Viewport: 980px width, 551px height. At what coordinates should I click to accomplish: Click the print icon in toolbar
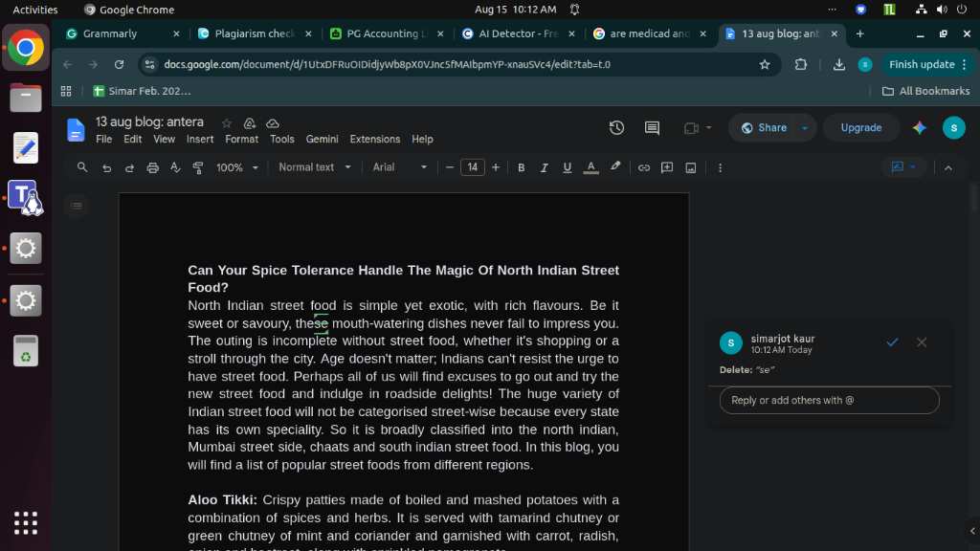click(x=152, y=167)
